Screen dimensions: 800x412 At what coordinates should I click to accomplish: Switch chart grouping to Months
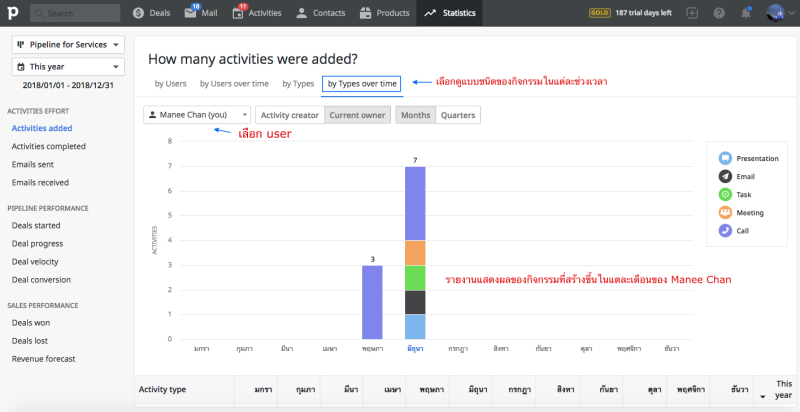[x=415, y=115]
